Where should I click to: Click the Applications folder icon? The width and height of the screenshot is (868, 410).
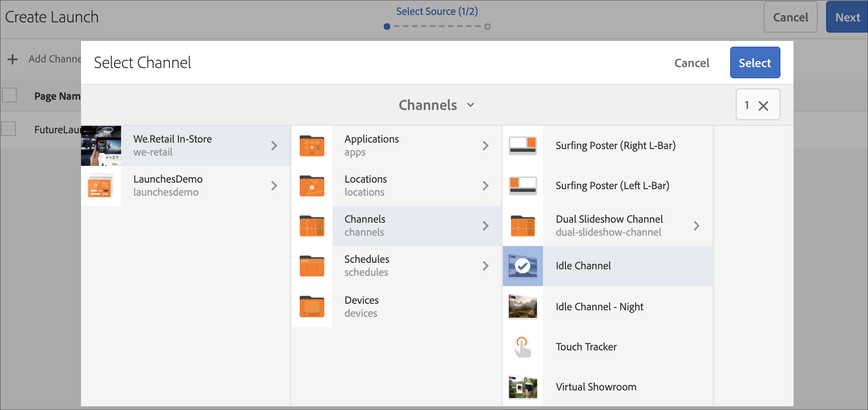(312, 146)
